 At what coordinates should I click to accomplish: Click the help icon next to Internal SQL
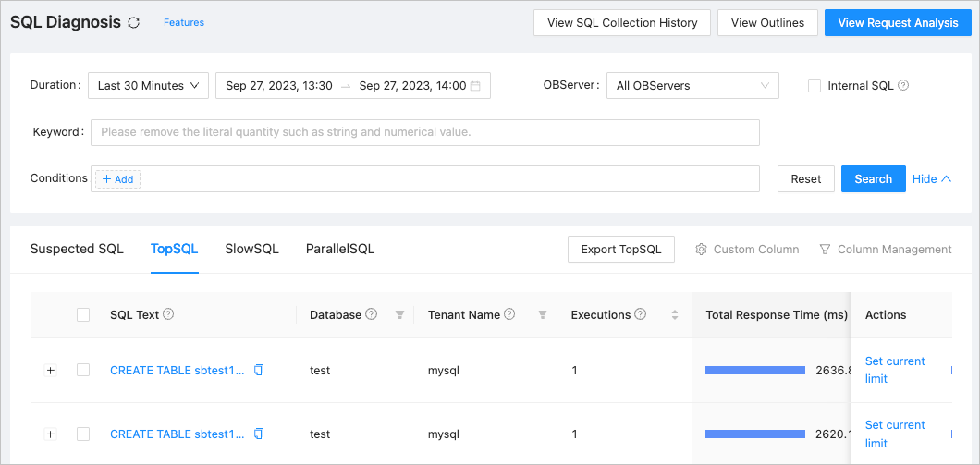point(903,86)
